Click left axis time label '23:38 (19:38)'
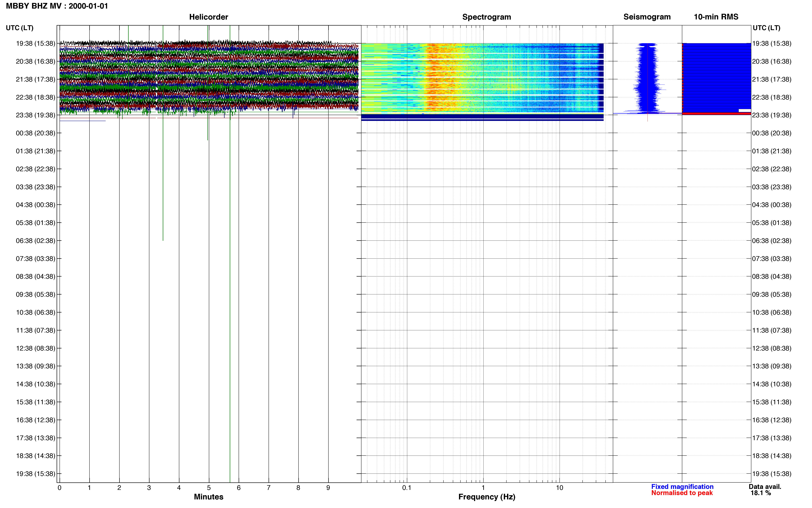 36,115
